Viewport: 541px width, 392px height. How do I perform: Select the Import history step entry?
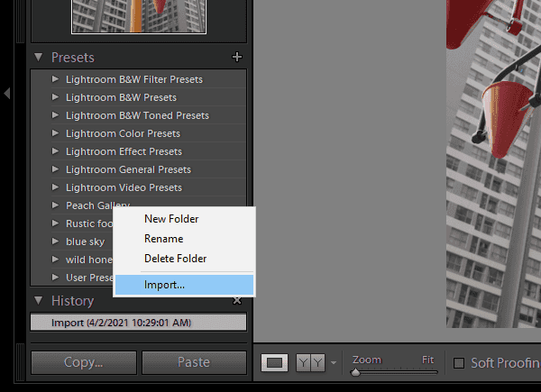tap(138, 323)
